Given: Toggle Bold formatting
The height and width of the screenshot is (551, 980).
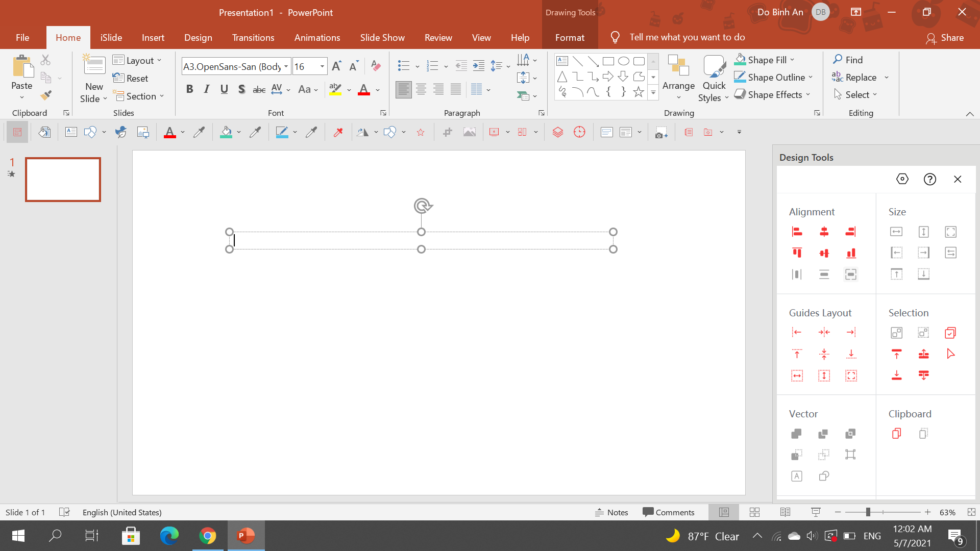Looking at the screenshot, I should tap(189, 89).
